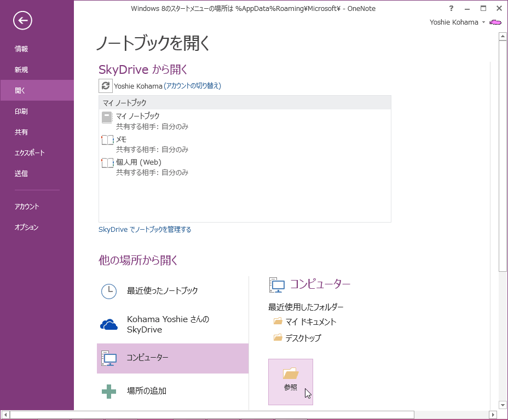Open the エクスポート backstage tab
Viewport: 508px width, 420px height.
[x=37, y=153]
